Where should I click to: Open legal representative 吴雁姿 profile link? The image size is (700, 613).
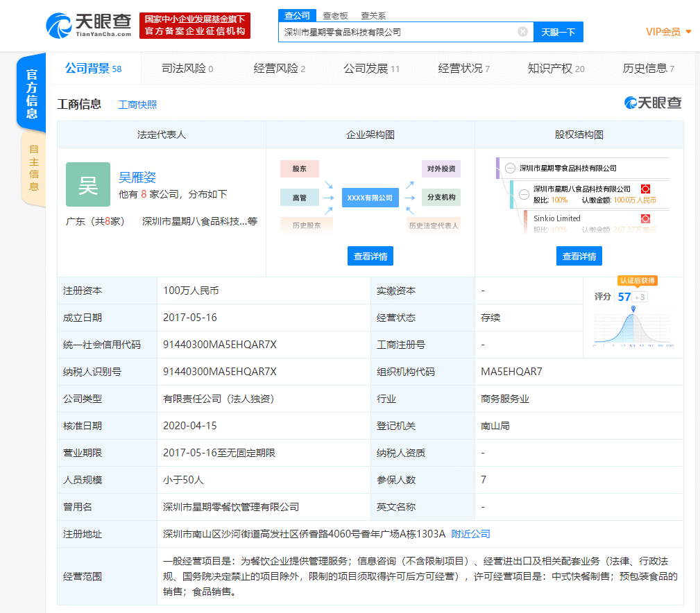[137, 177]
